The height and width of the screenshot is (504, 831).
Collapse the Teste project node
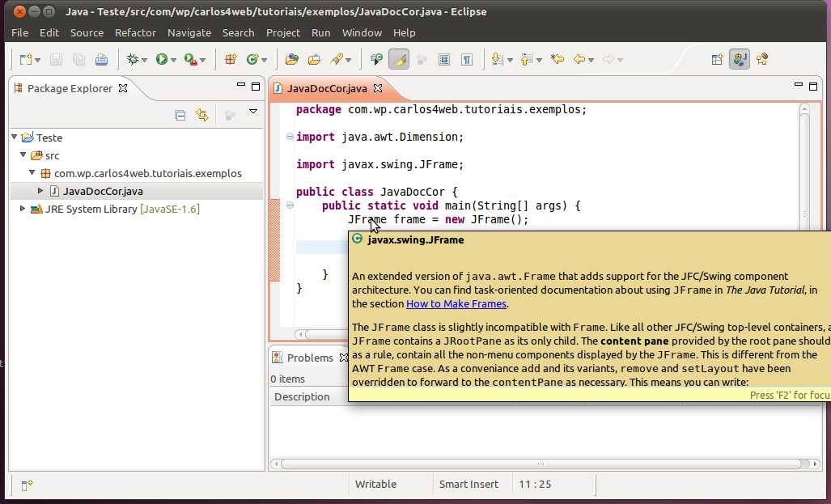click(15, 137)
